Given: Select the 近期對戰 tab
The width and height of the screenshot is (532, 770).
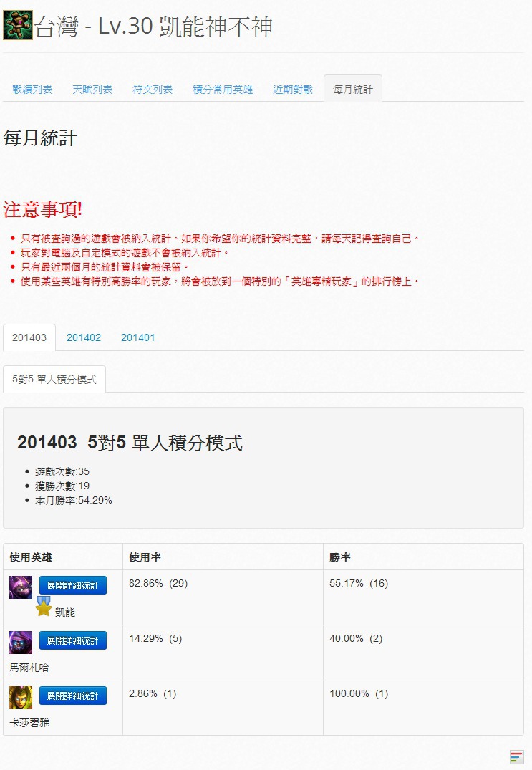Looking at the screenshot, I should click(293, 90).
